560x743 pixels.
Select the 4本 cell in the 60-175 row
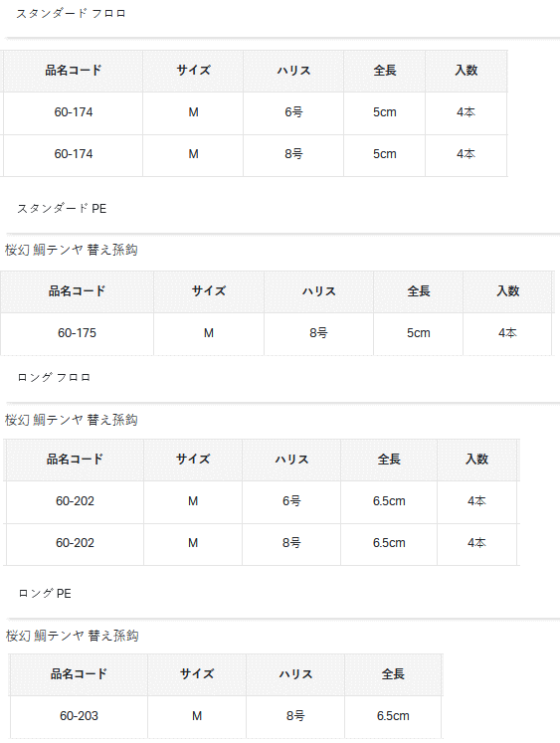tap(507, 333)
